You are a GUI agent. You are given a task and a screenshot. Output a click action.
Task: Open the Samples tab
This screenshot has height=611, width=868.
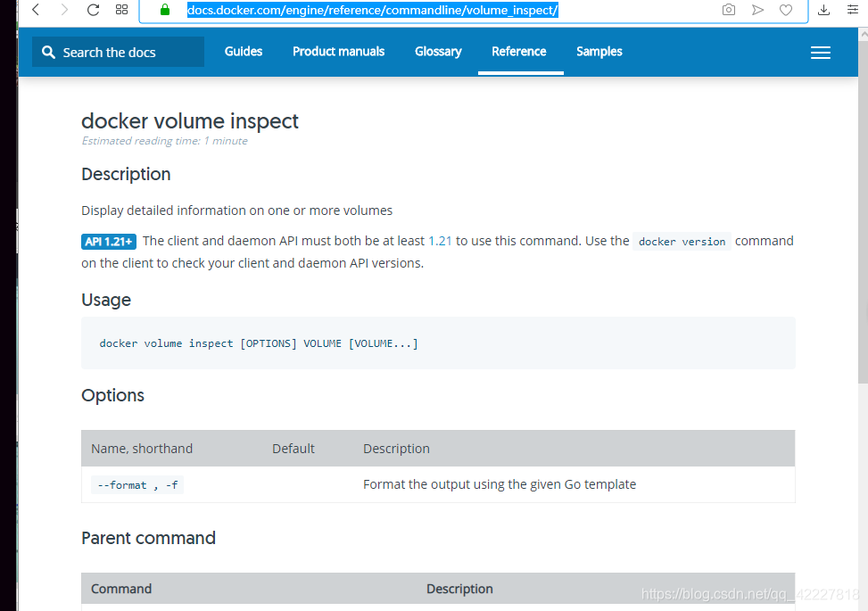[x=599, y=52]
